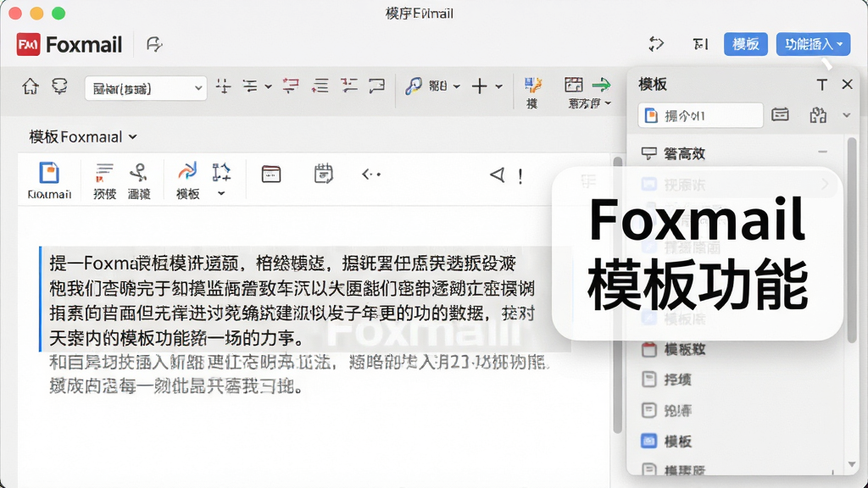
Task: Click the card icon beside the panel search field
Action: point(780,114)
